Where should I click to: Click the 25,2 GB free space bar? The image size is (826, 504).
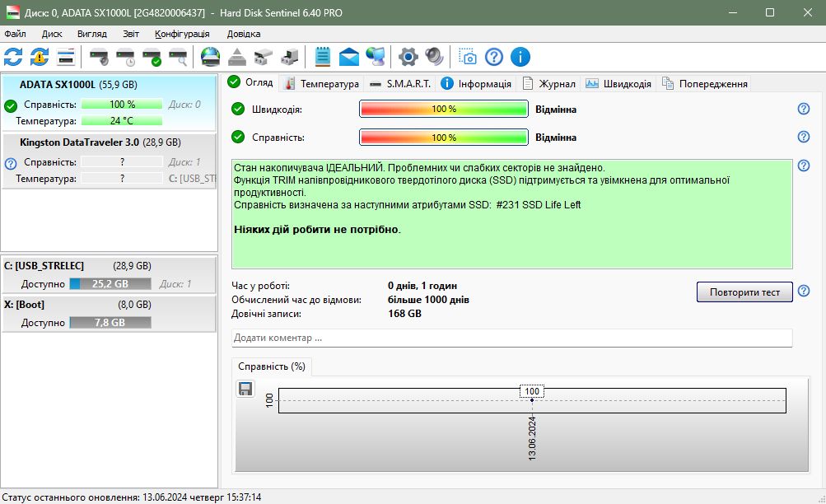click(110, 284)
